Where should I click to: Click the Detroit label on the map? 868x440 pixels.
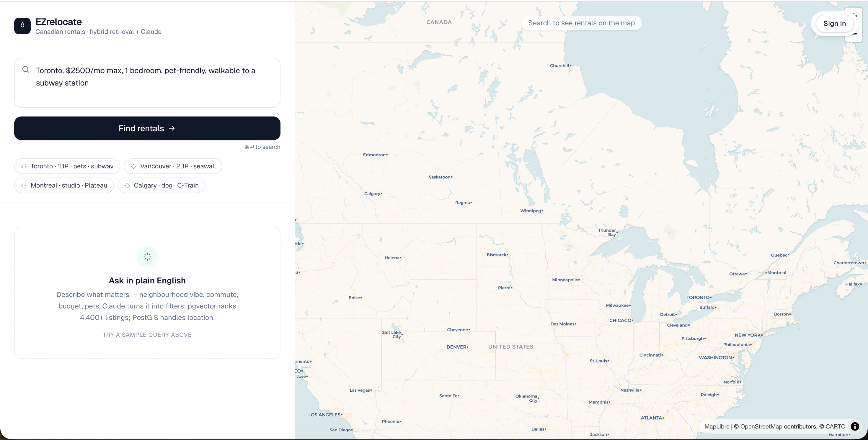(x=668, y=314)
